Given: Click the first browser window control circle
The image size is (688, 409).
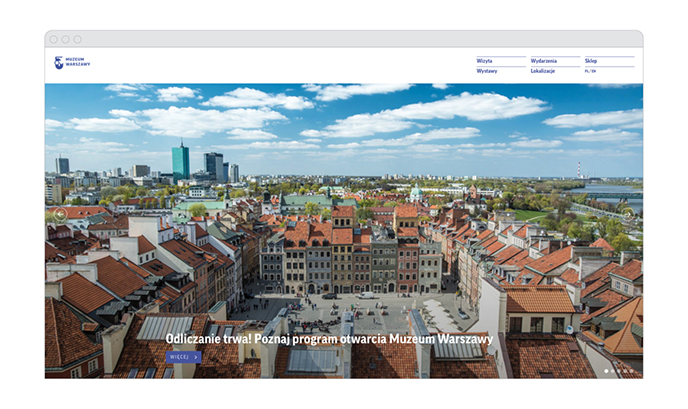Looking at the screenshot, I should [x=54, y=39].
